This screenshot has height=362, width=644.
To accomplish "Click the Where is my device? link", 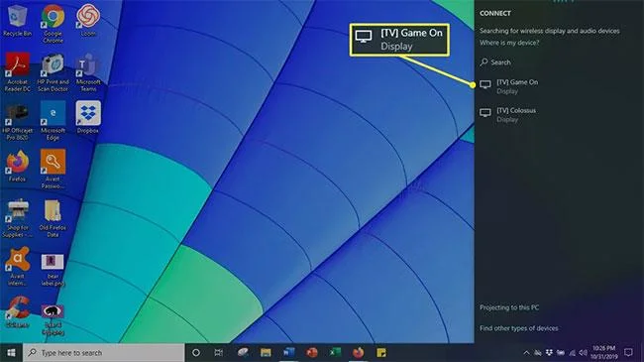I will (509, 43).
